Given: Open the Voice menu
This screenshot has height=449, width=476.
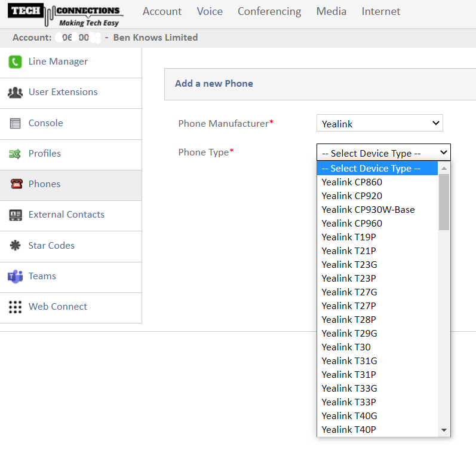Looking at the screenshot, I should pos(210,11).
